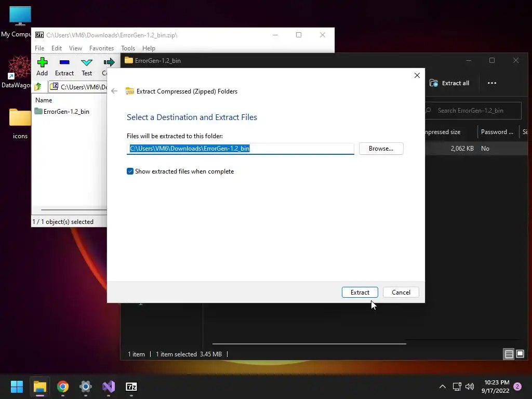Open the notification badge showing 2
The height and width of the screenshot is (399, 532).
[517, 387]
